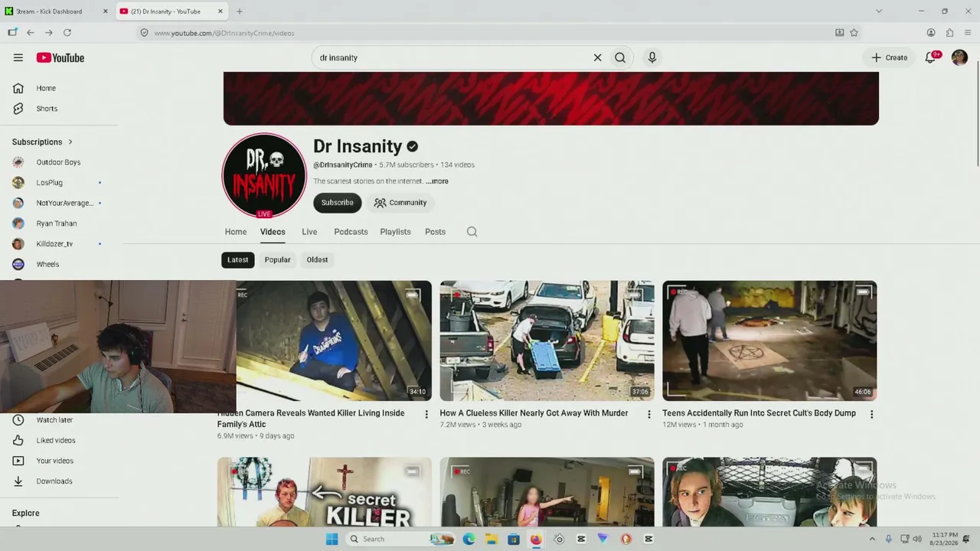The height and width of the screenshot is (551, 980).
Task: Open the account avatar menu
Action: pos(959,57)
